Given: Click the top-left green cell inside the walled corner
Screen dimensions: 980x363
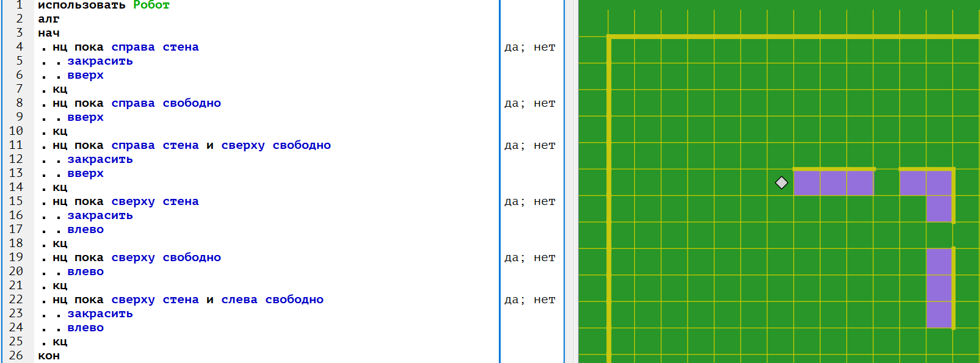Looking at the screenshot, I should pos(622,51).
